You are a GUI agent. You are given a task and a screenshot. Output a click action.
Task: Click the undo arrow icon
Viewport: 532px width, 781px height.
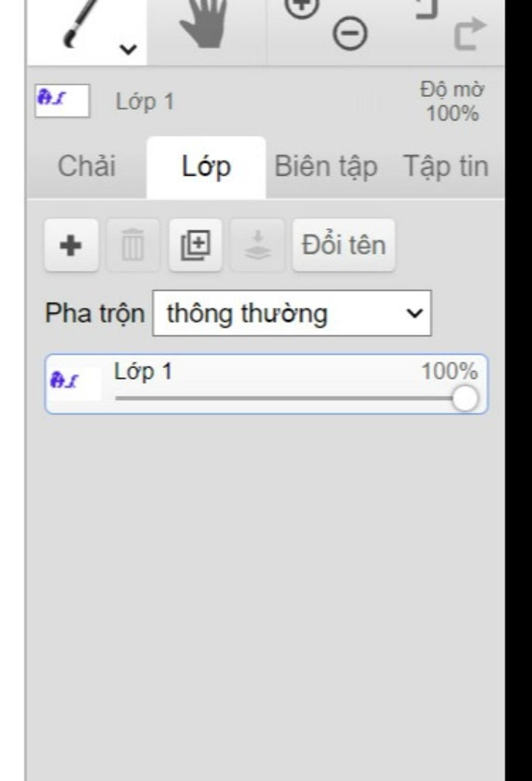pos(428,9)
